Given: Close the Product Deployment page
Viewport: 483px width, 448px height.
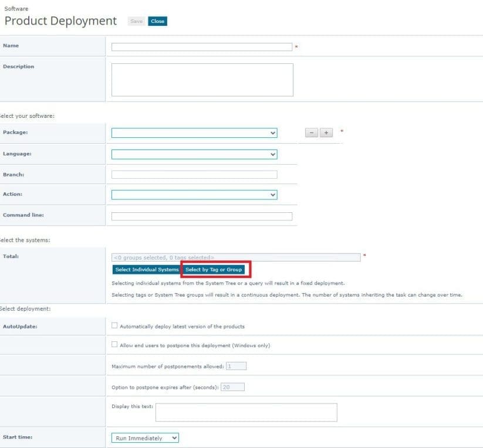Looking at the screenshot, I should [157, 21].
